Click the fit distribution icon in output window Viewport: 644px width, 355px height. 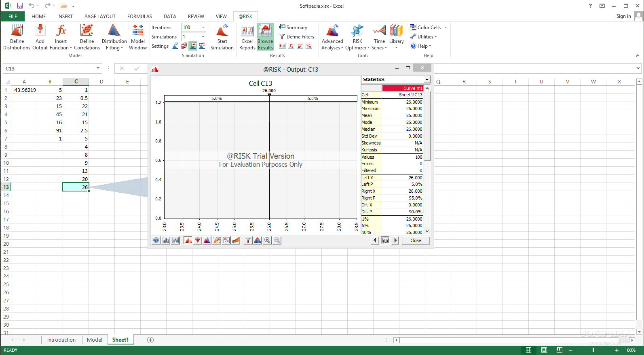pos(258,240)
